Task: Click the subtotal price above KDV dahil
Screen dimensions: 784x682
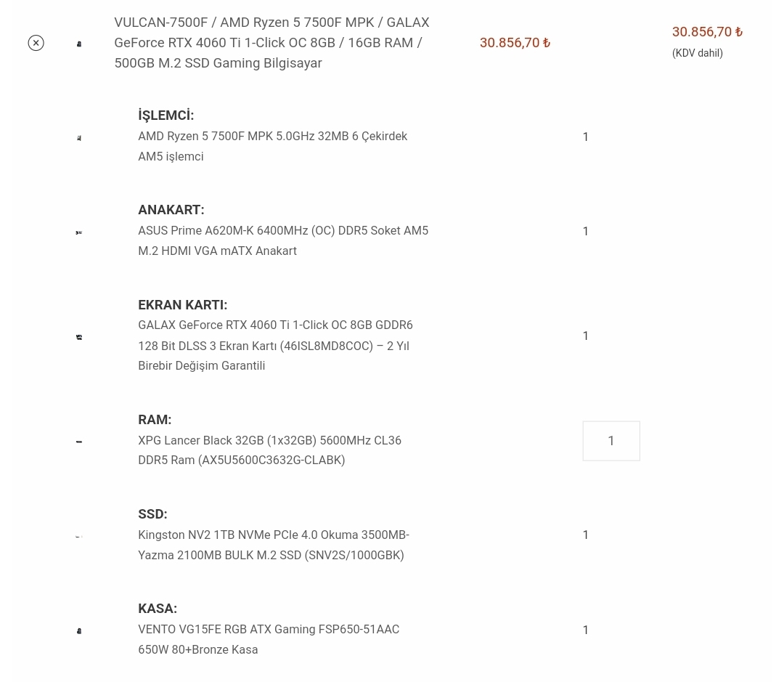Action: [x=707, y=32]
